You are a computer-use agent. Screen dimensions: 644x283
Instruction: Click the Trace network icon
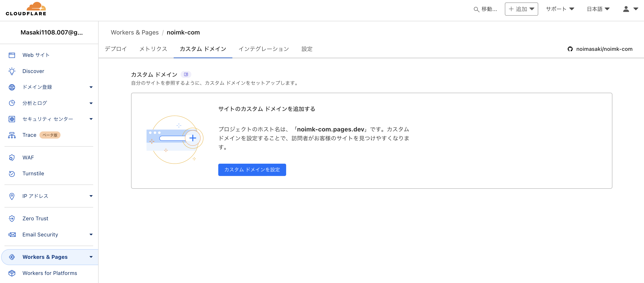(x=12, y=135)
